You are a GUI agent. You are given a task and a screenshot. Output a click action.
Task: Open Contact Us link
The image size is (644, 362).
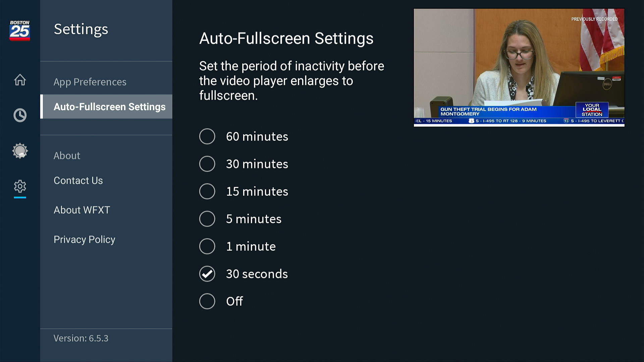[x=78, y=180]
